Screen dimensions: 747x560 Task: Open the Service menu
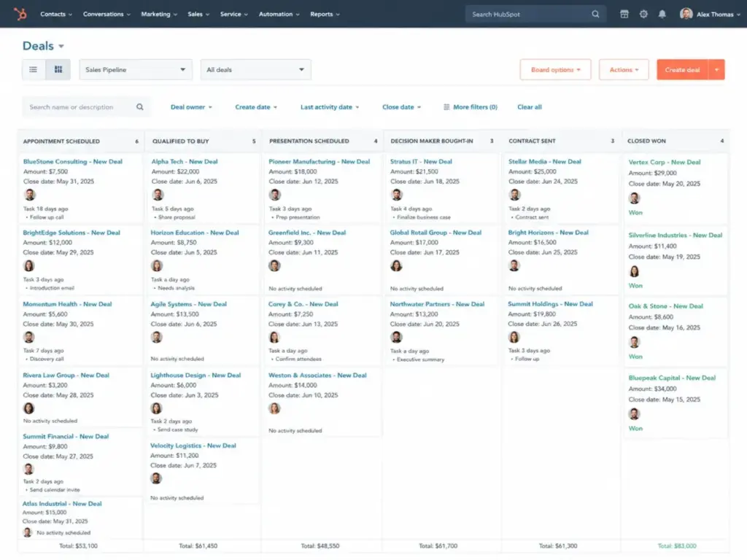[234, 15]
